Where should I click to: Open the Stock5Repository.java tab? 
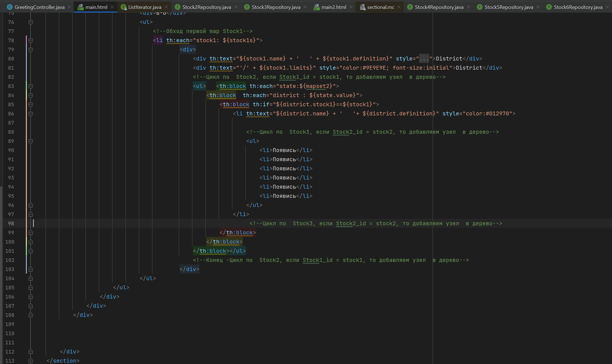coord(508,7)
